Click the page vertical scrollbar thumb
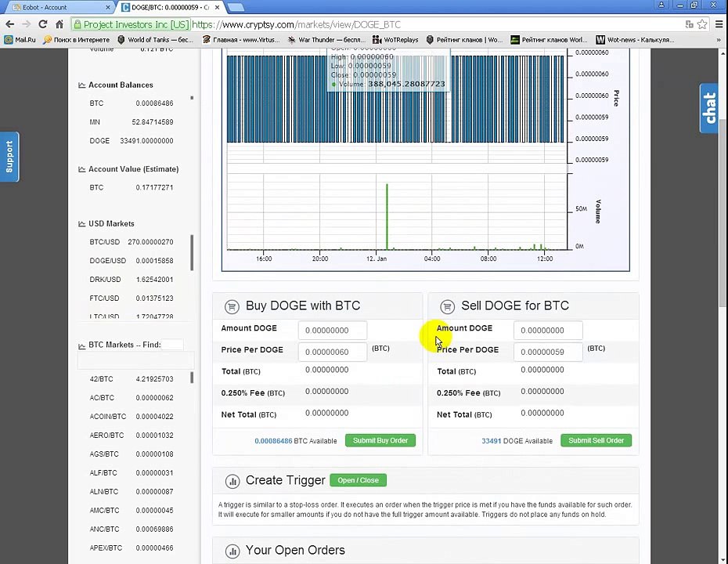Image resolution: width=728 pixels, height=564 pixels. (x=723, y=212)
